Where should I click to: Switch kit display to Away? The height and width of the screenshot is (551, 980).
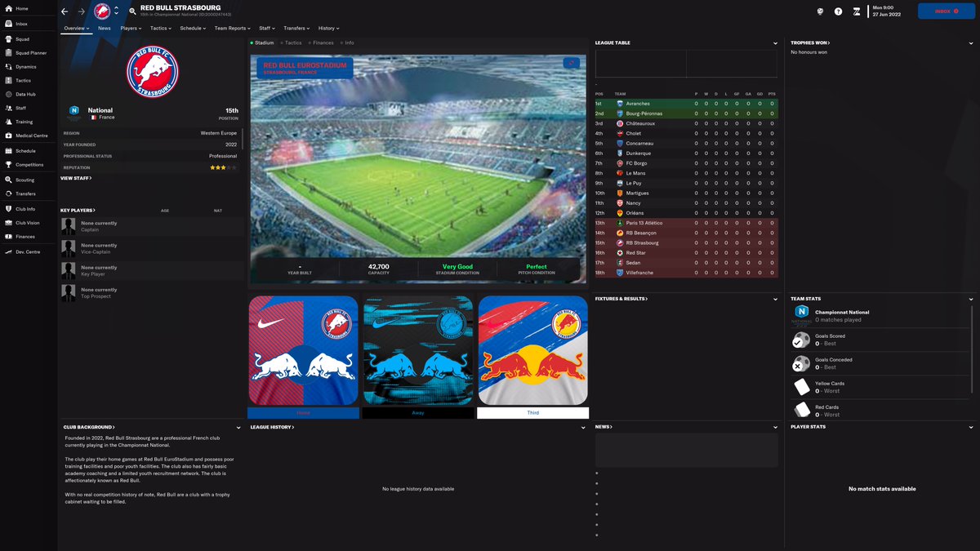point(418,413)
